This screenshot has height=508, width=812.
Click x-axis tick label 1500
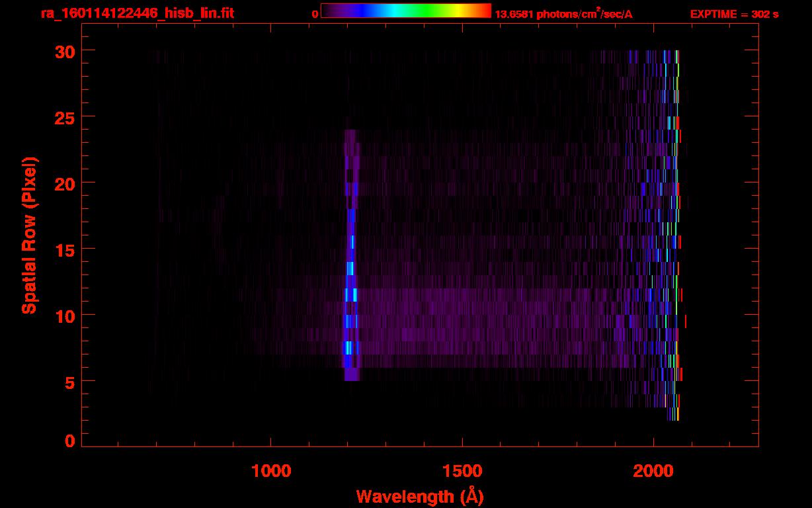(462, 471)
